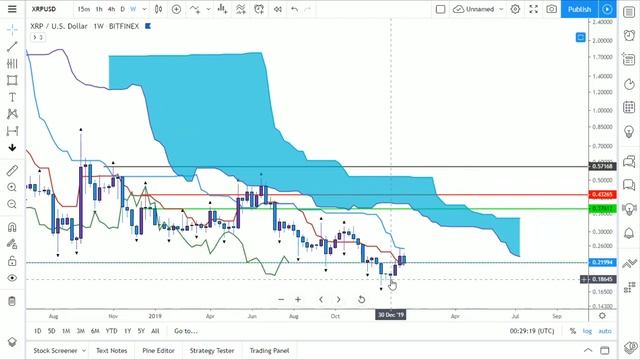Screen dimensions: 640x360
Task: Open the ideas lightbulb panel
Action: 629,131
